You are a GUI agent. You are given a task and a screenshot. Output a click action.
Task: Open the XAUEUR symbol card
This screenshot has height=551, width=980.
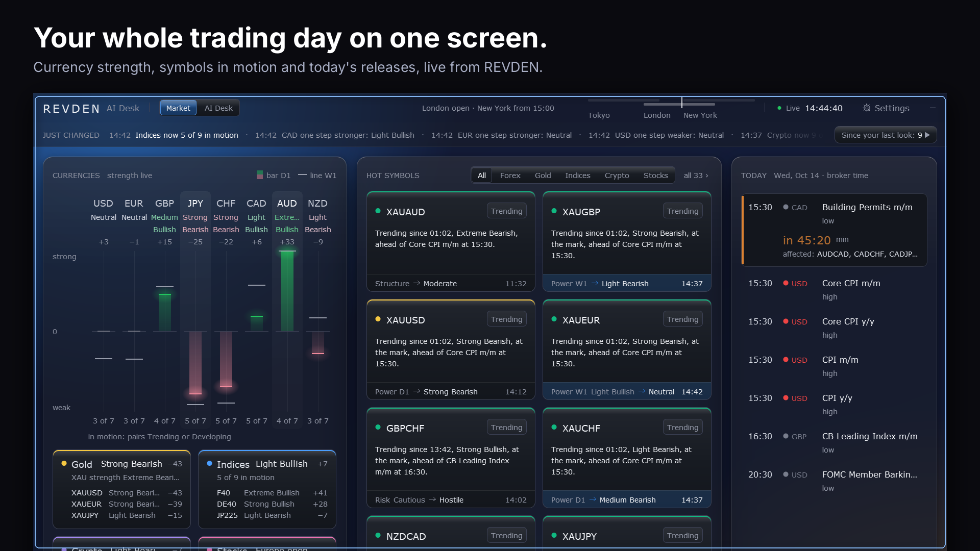coord(627,350)
